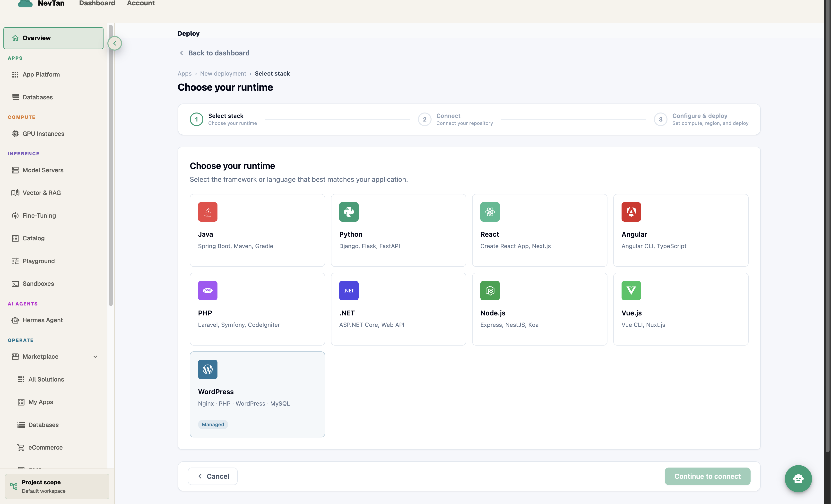Click the Catalog list icon
This screenshot has width=831, height=504.
[x=15, y=238]
